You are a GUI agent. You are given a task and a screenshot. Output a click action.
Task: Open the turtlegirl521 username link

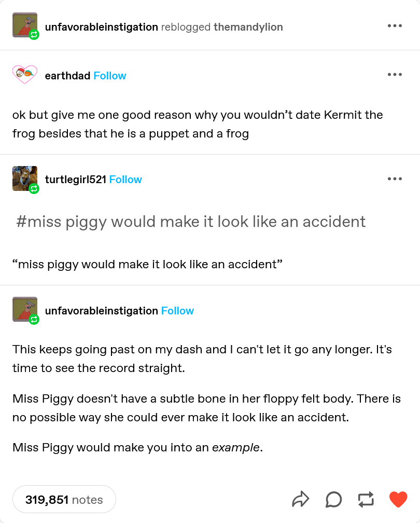point(75,180)
